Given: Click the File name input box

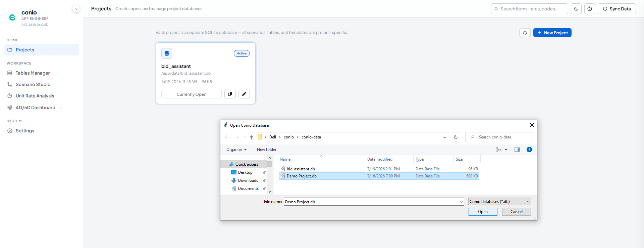Looking at the screenshot, I should click(371, 202).
